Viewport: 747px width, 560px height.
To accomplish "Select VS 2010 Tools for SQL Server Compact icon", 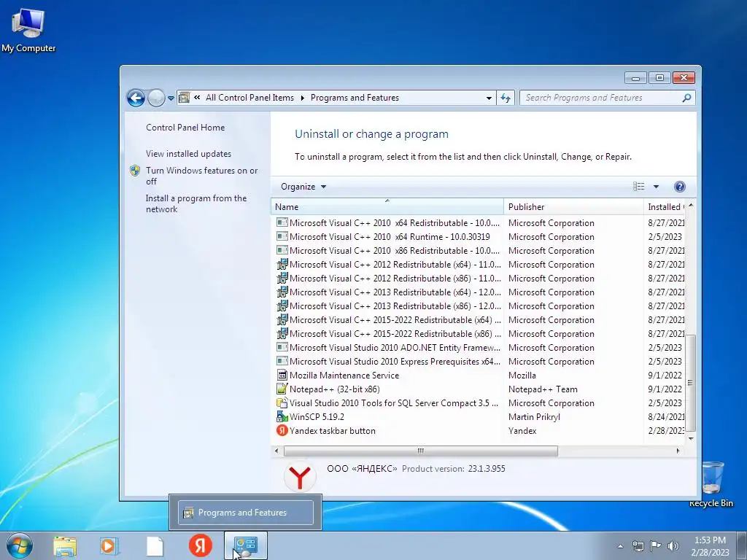I will coord(282,402).
